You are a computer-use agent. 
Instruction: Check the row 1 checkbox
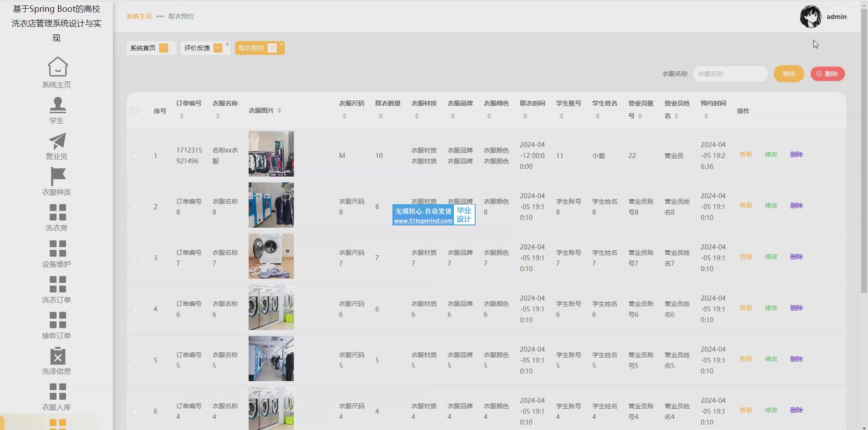click(134, 156)
